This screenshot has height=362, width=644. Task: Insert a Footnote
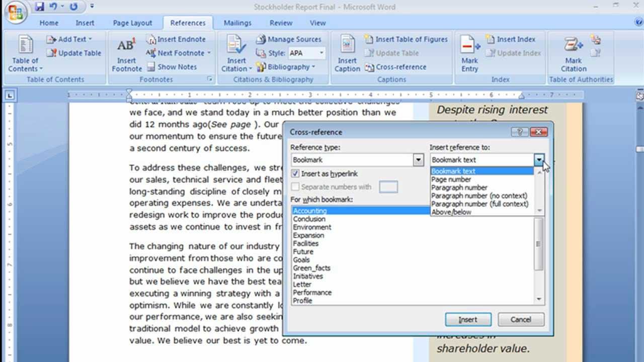point(127,54)
